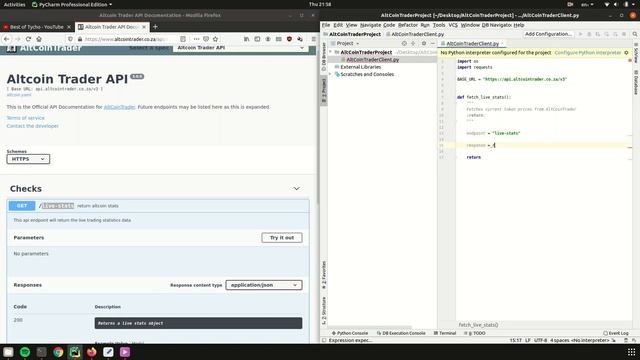Open DB Execution Console tool window

point(401,333)
